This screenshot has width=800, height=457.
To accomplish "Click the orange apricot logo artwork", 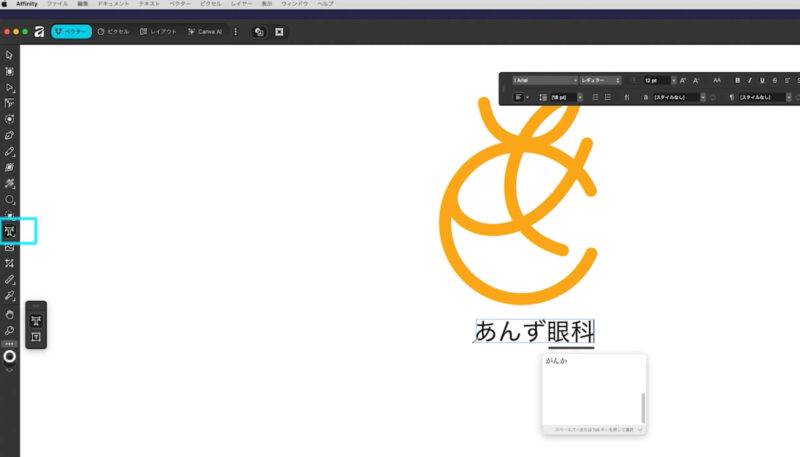I will [518, 200].
